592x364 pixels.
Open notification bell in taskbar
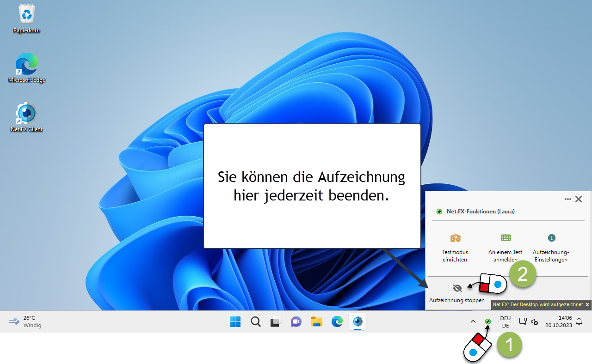click(579, 322)
